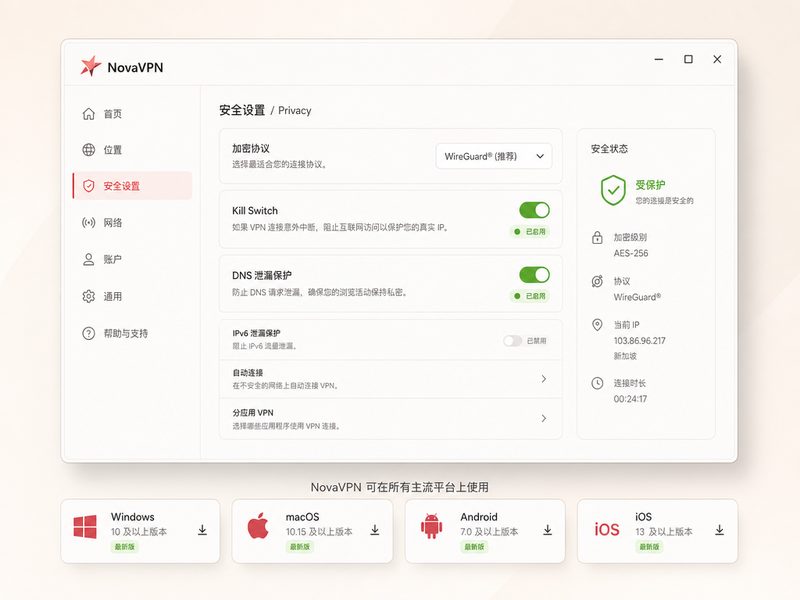Click the 受保护 status text
The width and height of the screenshot is (800, 600).
tap(650, 185)
